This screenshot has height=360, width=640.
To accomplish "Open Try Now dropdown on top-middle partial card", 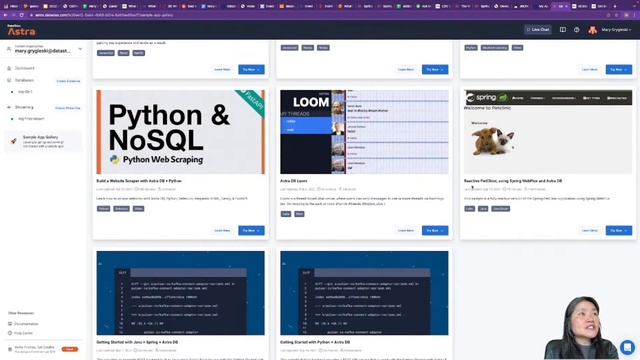I will tap(435, 69).
